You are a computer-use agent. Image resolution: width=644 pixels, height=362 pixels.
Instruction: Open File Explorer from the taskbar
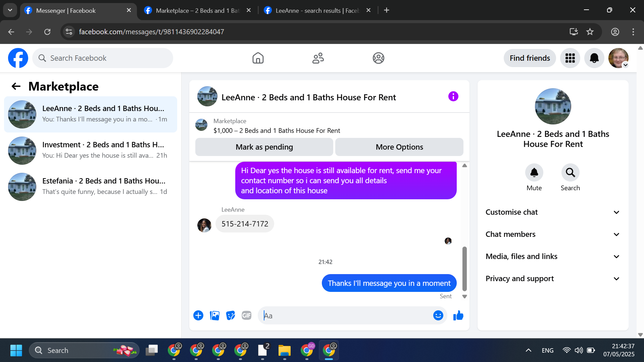284,350
